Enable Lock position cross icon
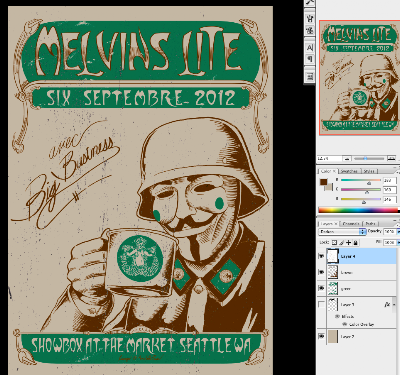Viewport: 400px width, 375px height. click(349, 243)
